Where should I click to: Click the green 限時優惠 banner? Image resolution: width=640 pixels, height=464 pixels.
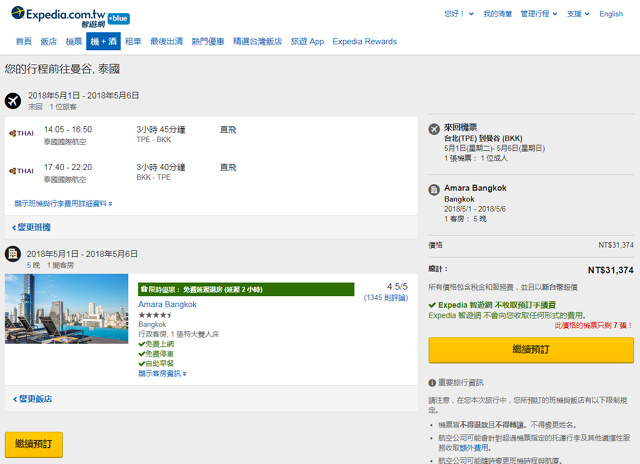point(246,289)
